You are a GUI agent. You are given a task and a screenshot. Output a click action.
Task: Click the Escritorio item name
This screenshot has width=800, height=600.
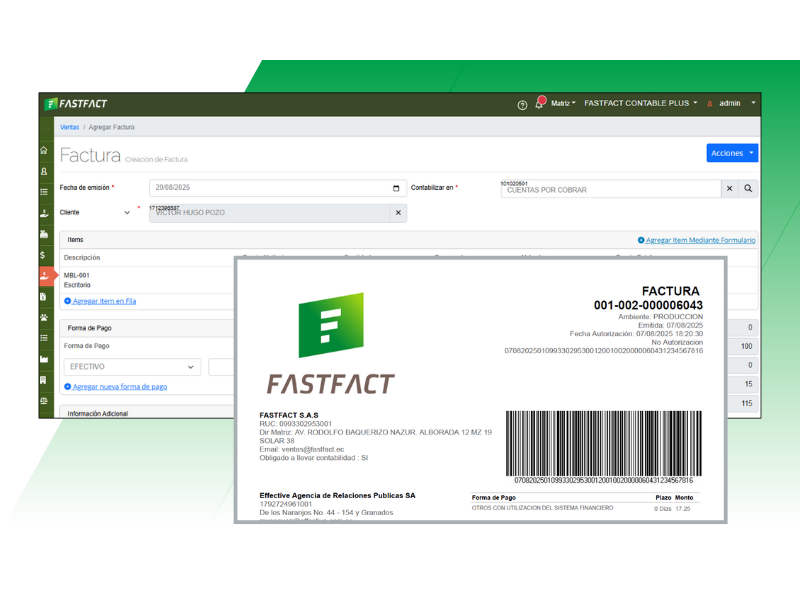77,285
